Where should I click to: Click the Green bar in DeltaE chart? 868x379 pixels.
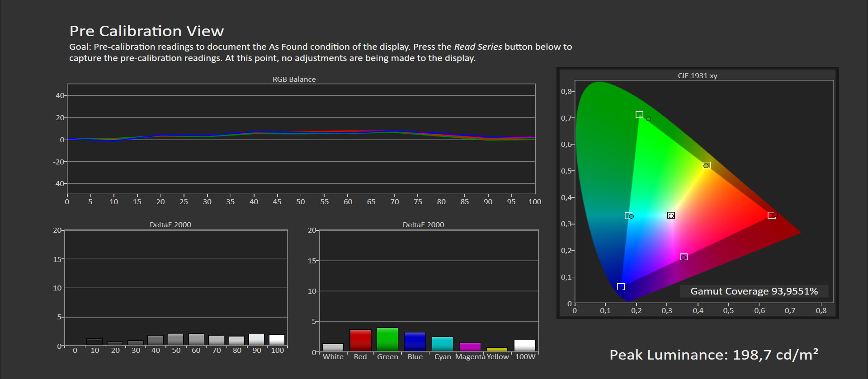[387, 340]
